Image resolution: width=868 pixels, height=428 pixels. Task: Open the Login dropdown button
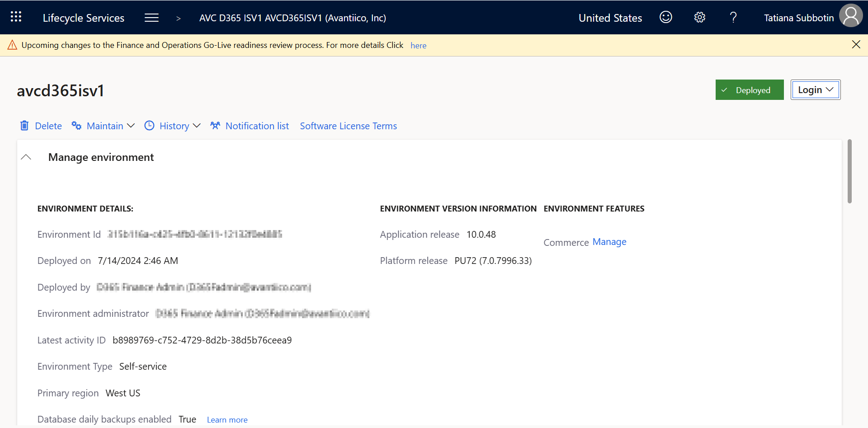pyautogui.click(x=815, y=89)
